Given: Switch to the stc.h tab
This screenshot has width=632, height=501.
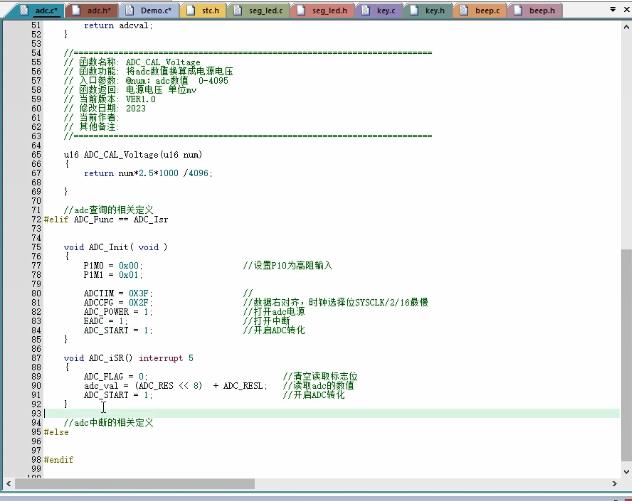Looking at the screenshot, I should [205, 11].
